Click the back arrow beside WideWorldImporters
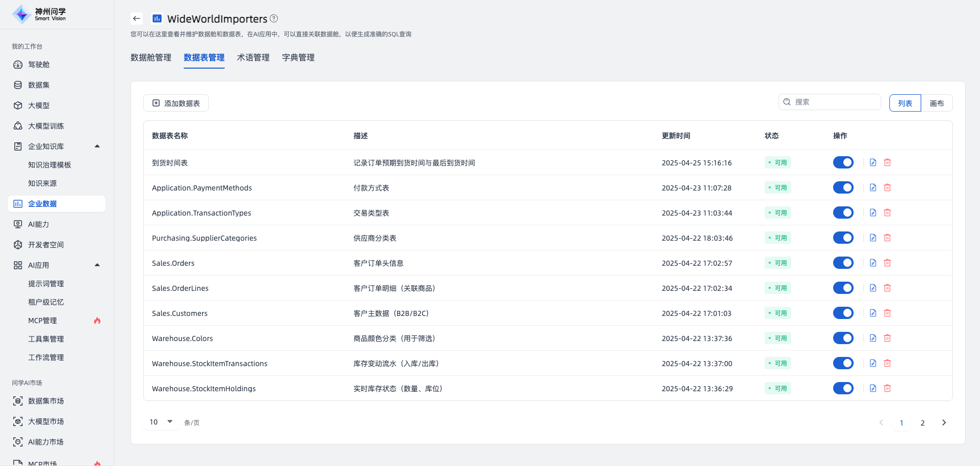The image size is (980, 466). tap(136, 18)
